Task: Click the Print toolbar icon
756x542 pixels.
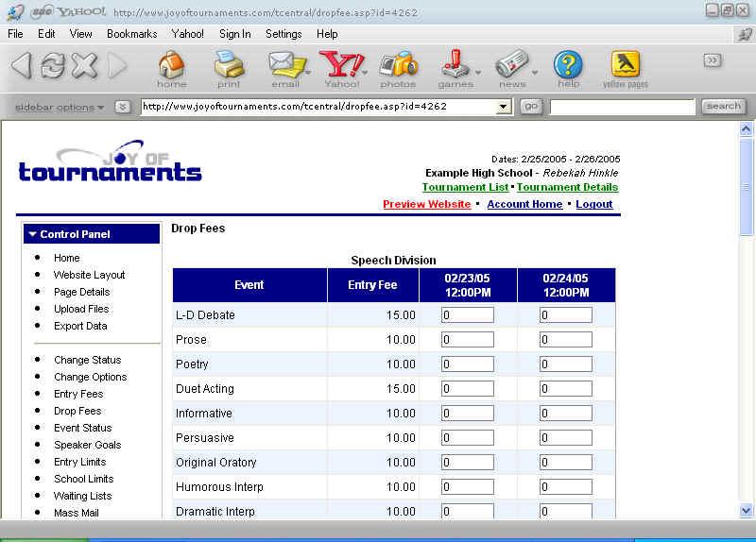Action: click(229, 66)
